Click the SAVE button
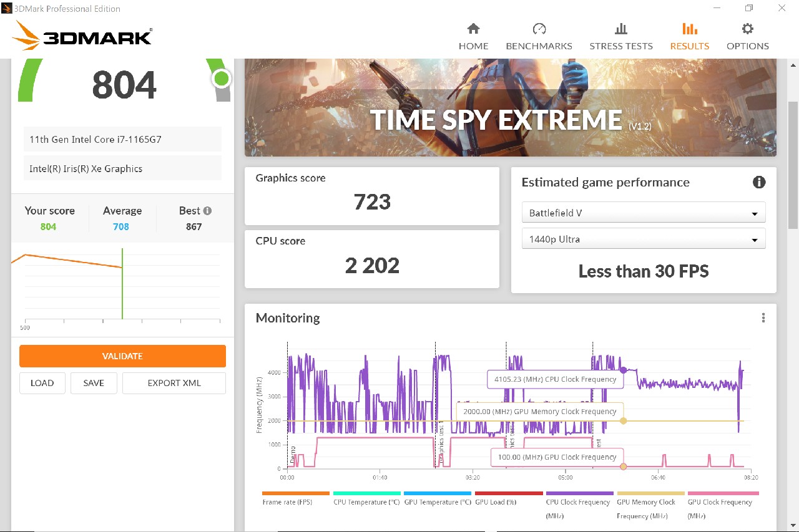This screenshot has width=799, height=532. click(94, 383)
